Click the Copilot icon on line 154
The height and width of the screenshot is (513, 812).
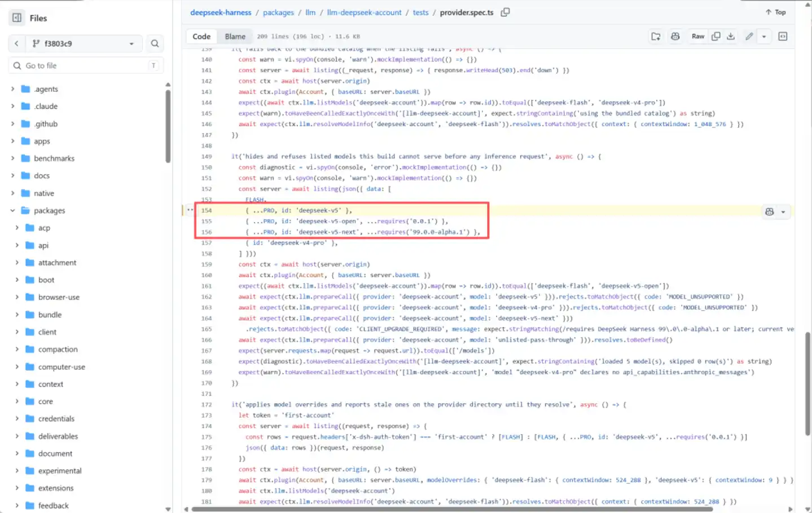(769, 211)
